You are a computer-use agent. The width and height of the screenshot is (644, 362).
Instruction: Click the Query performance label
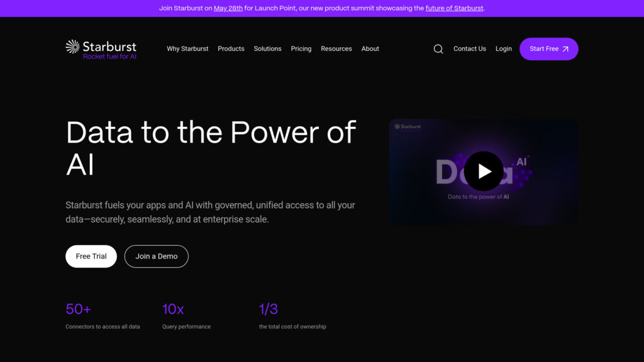click(x=186, y=327)
